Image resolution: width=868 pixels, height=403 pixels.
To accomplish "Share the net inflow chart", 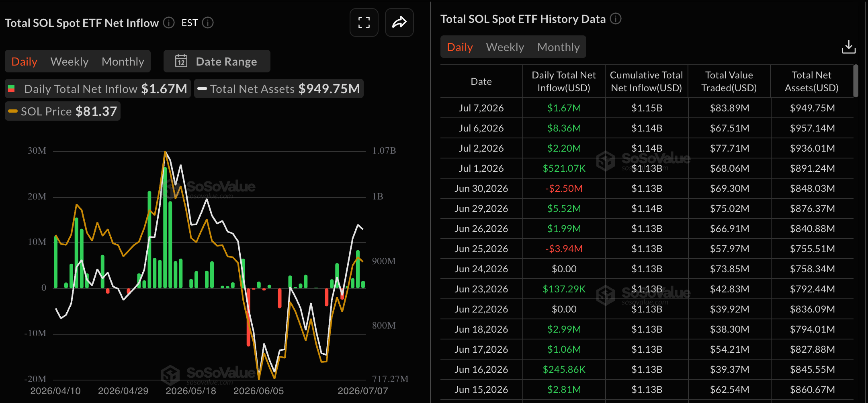I will tap(399, 23).
